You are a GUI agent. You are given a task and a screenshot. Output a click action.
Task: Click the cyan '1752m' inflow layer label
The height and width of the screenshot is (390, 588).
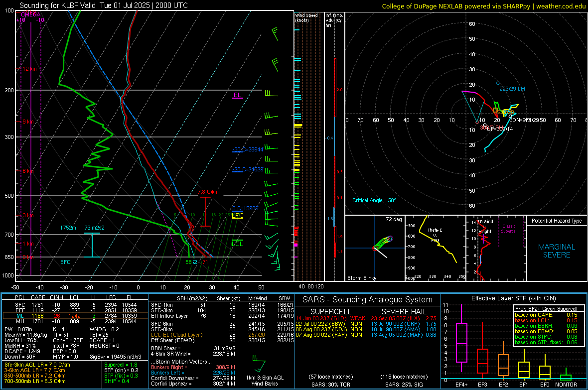point(68,228)
